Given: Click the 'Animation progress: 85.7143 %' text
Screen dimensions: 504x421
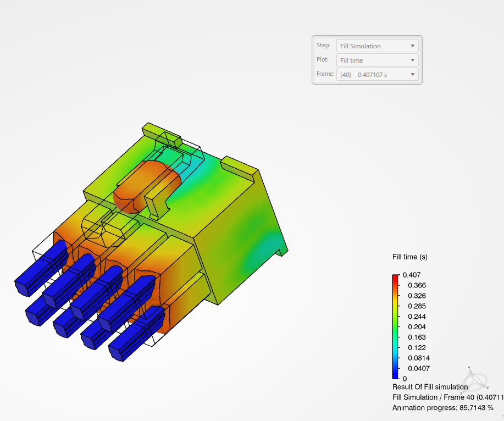Looking at the screenshot, I should [x=442, y=408].
